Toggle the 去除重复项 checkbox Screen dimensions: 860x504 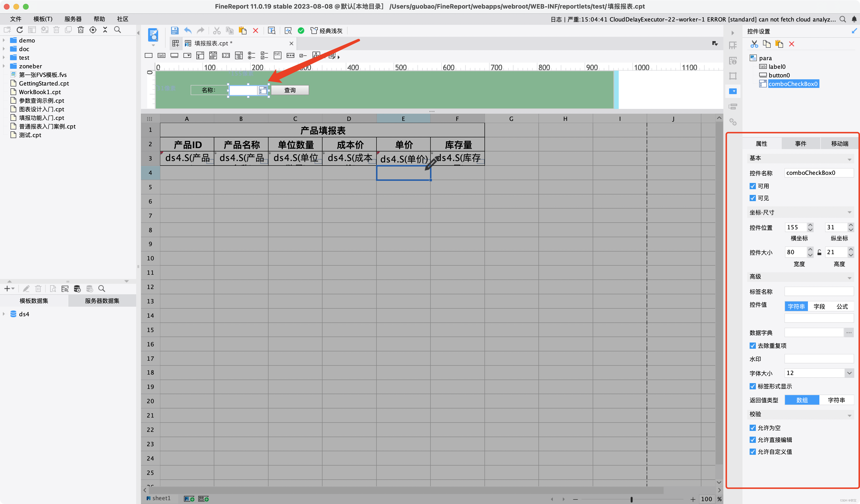click(752, 346)
